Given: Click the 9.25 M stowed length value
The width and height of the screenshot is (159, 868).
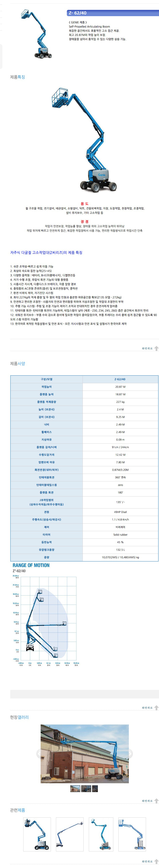Looking at the screenshot, I should [120, 417].
